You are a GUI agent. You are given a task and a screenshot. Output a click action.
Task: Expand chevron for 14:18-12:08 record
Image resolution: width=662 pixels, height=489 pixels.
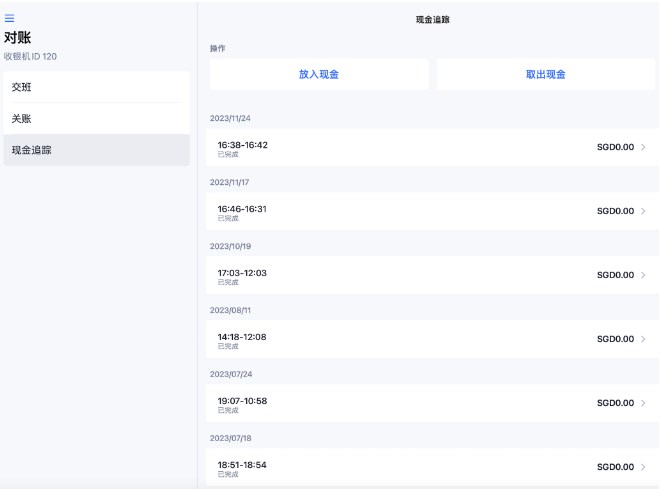[x=643, y=339]
